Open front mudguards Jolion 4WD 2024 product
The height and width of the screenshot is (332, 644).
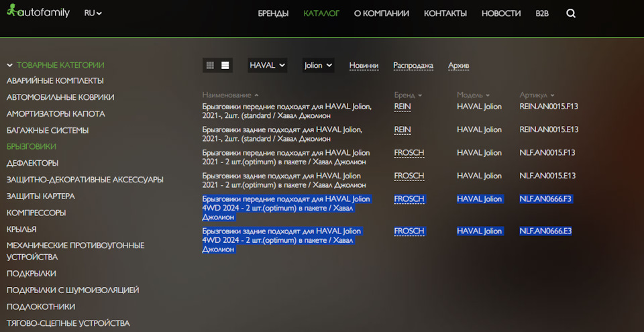point(286,208)
